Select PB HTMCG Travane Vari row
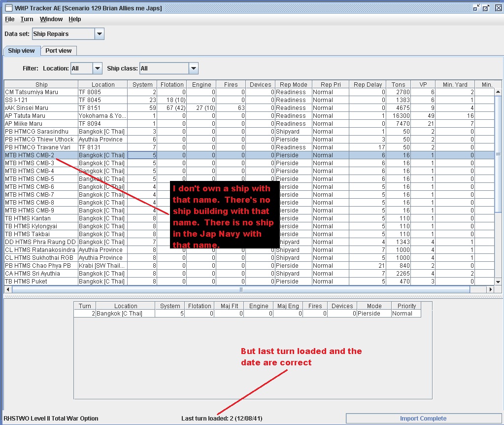Image resolution: width=504 pixels, height=425 pixels. click(x=249, y=147)
